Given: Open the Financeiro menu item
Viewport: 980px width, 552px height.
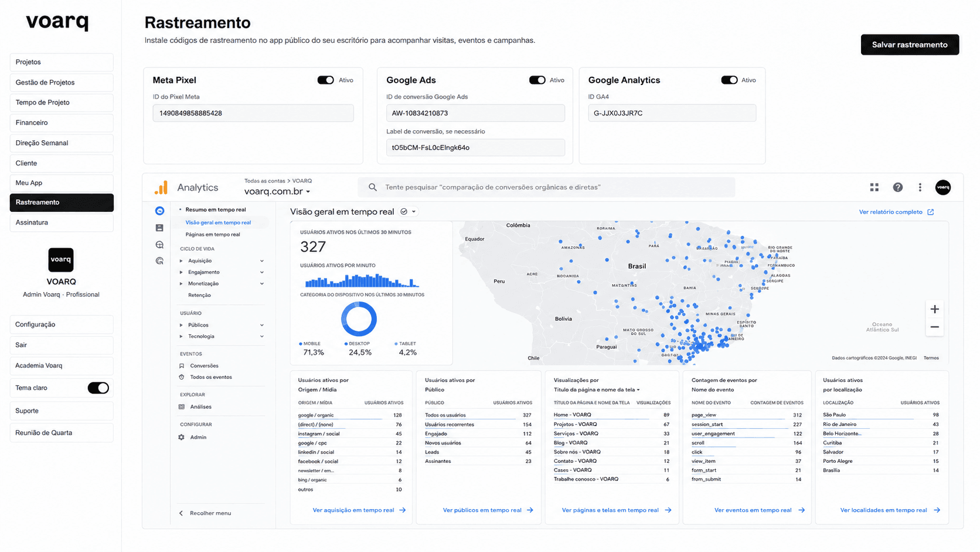Looking at the screenshot, I should point(62,123).
